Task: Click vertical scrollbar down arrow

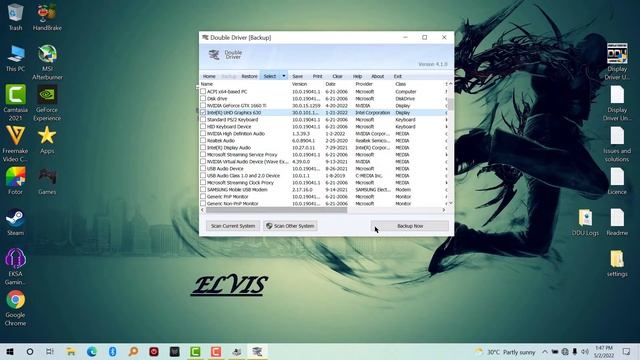Action: click(x=451, y=203)
